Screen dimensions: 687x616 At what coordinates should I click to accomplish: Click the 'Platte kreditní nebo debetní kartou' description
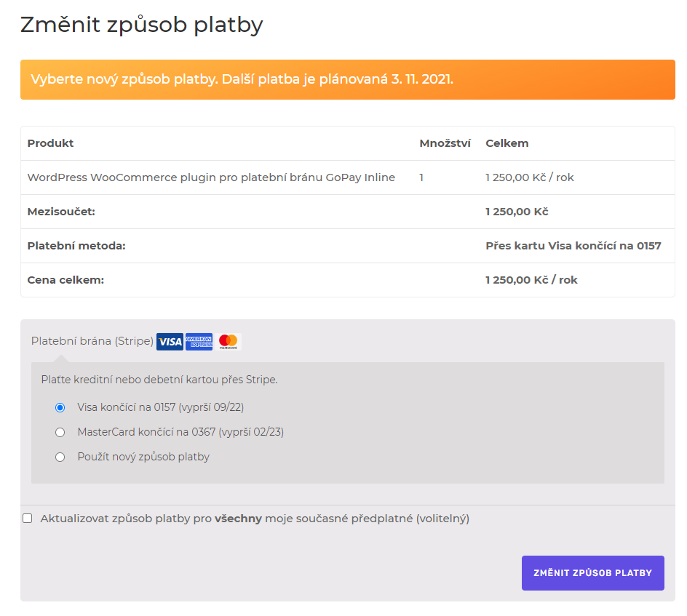[x=159, y=380]
